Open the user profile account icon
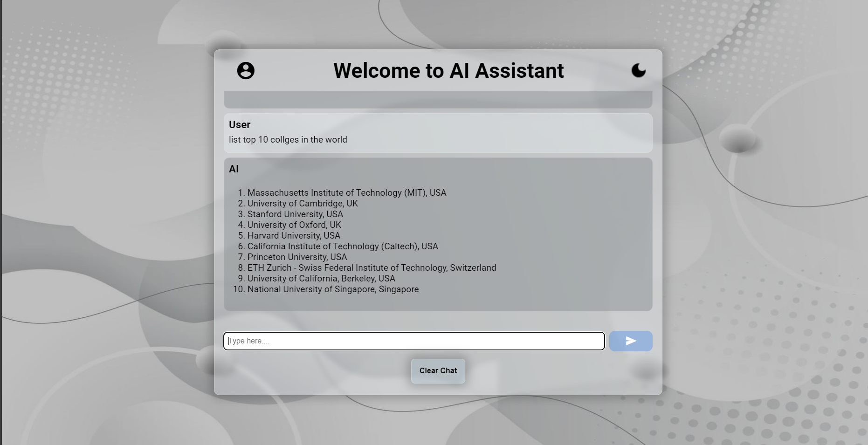Image resolution: width=868 pixels, height=445 pixels. 246,70
